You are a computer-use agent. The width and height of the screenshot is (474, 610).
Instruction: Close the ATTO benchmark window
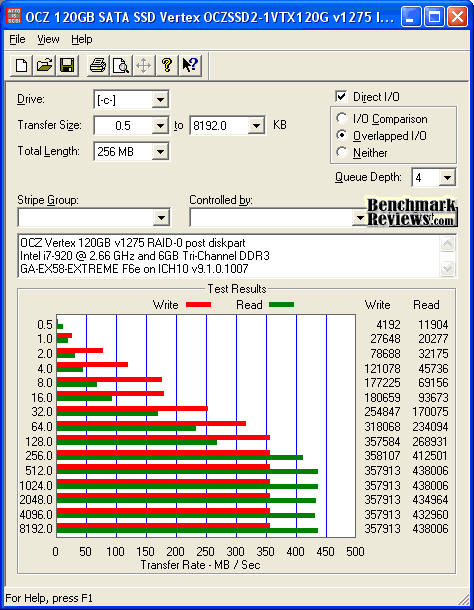(x=457, y=17)
